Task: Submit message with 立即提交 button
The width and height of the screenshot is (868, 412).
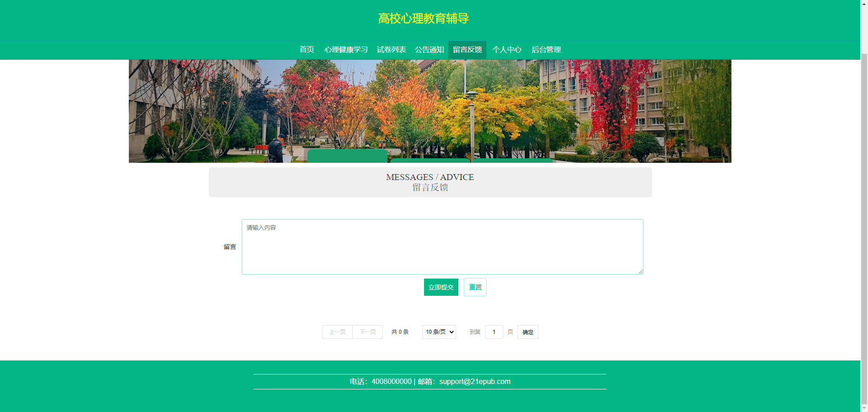Action: pos(441,287)
